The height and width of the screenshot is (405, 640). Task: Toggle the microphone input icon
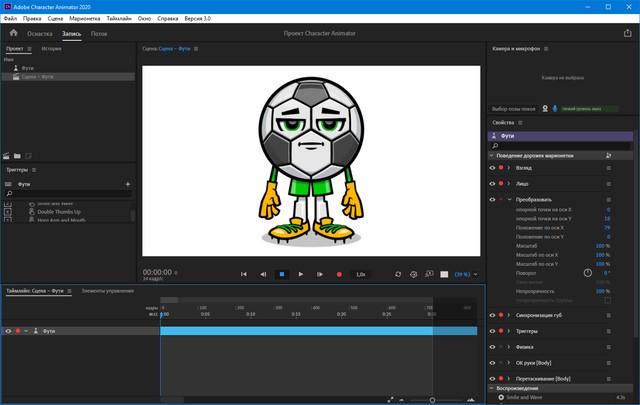click(555, 109)
